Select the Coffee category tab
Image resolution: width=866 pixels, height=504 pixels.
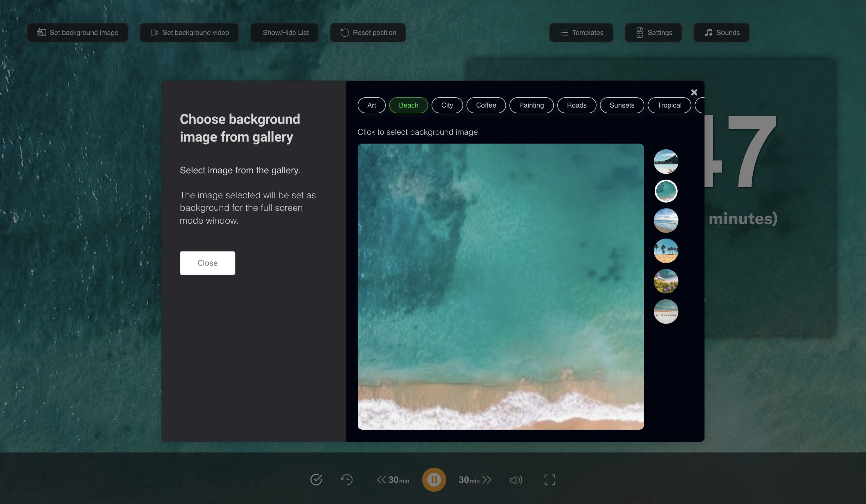click(486, 105)
